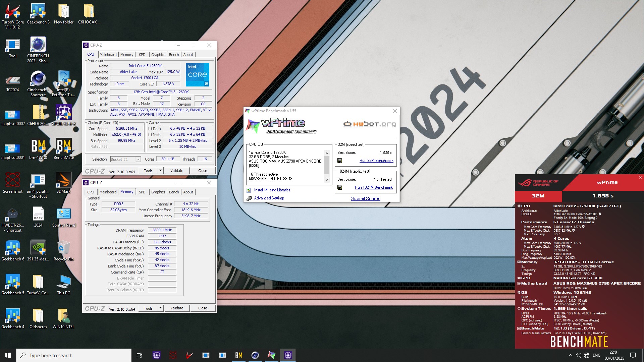644x362 pixels.
Task: Open This PC desktop icon
Action: tap(64, 285)
